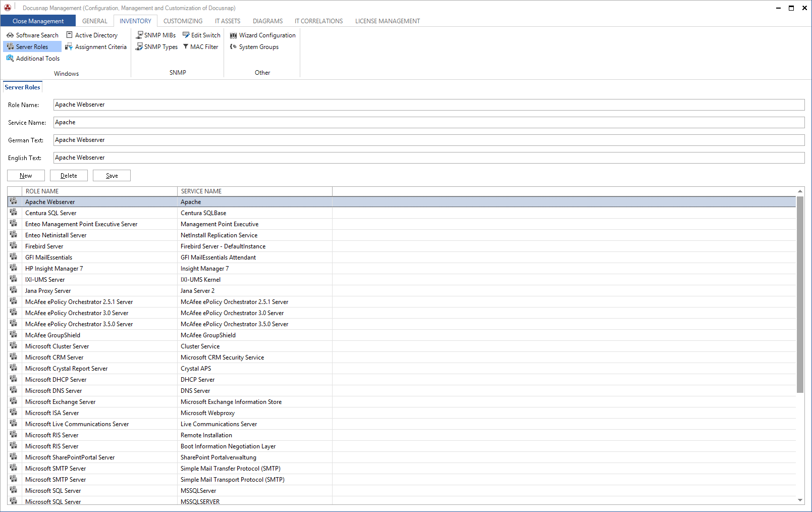Click into the English Text field
This screenshot has height=512, width=812.
pyautogui.click(x=429, y=158)
